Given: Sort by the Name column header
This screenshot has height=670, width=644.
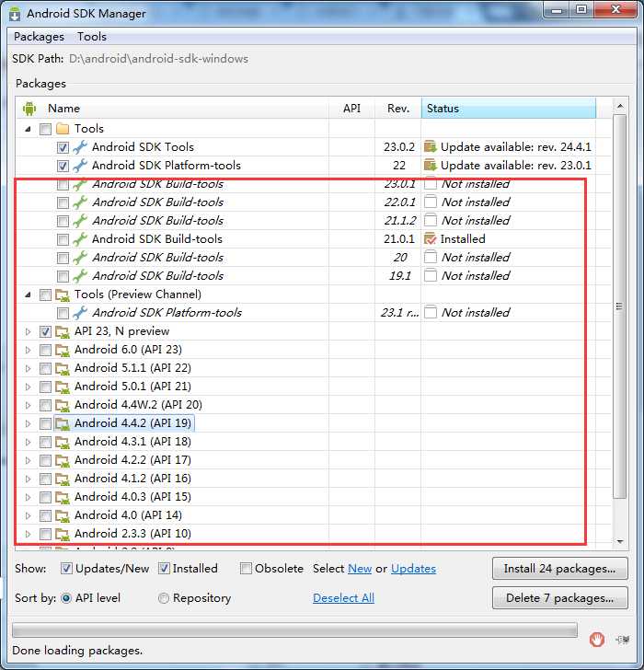Looking at the screenshot, I should coord(173,108).
